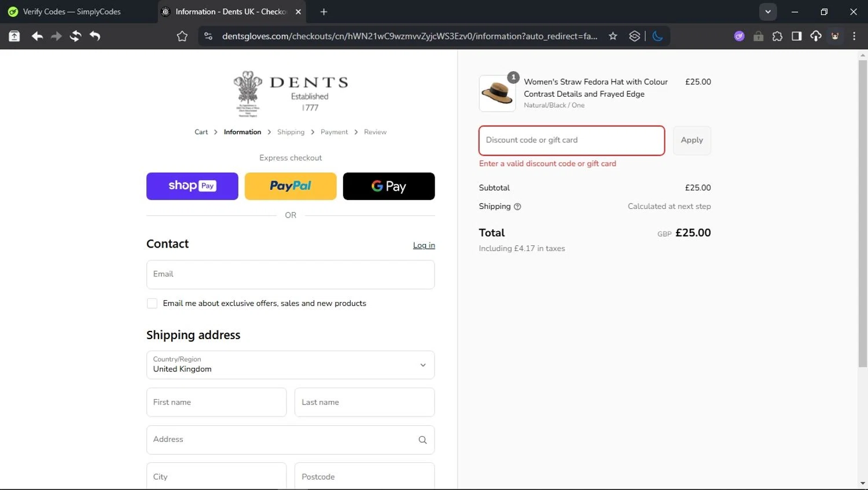This screenshot has height=490, width=868.
Task: Click the cloud upload icon in toolbar
Action: (x=815, y=36)
